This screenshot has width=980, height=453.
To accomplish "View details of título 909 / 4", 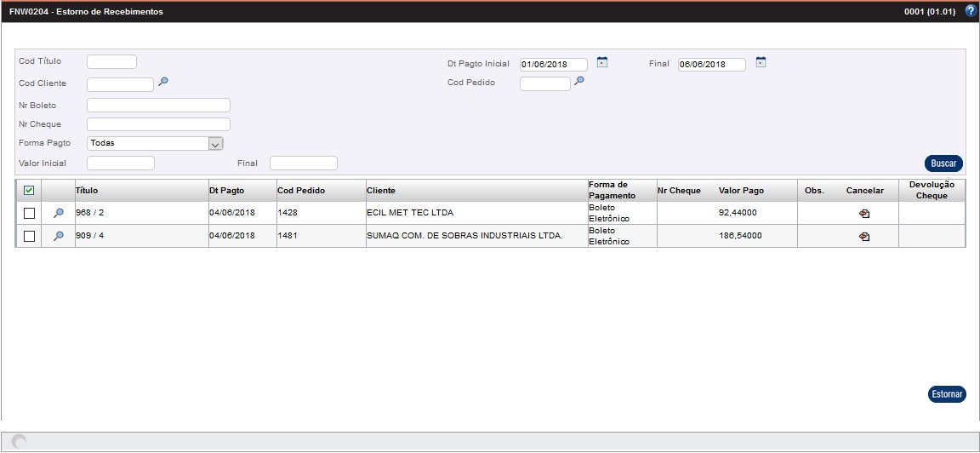I will 59,236.
